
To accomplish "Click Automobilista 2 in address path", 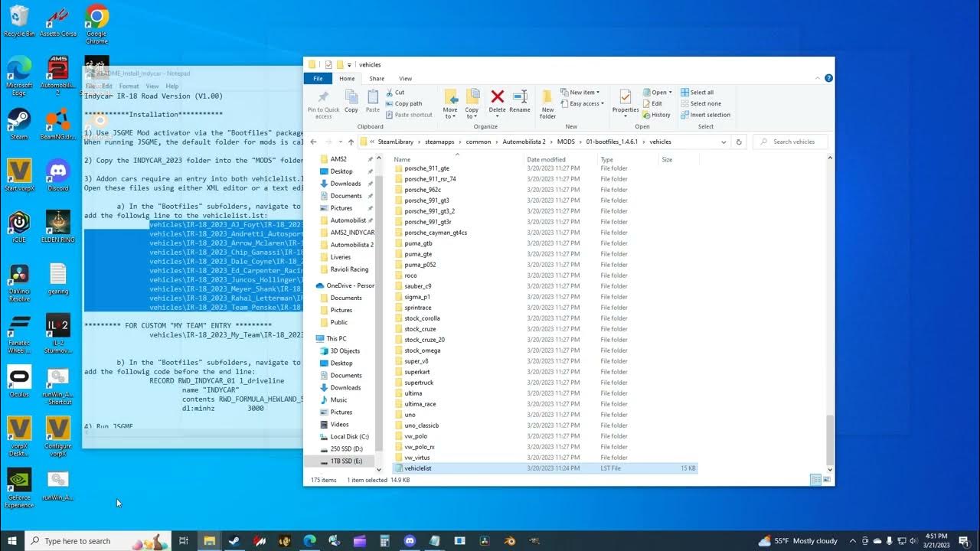I will click(x=524, y=142).
